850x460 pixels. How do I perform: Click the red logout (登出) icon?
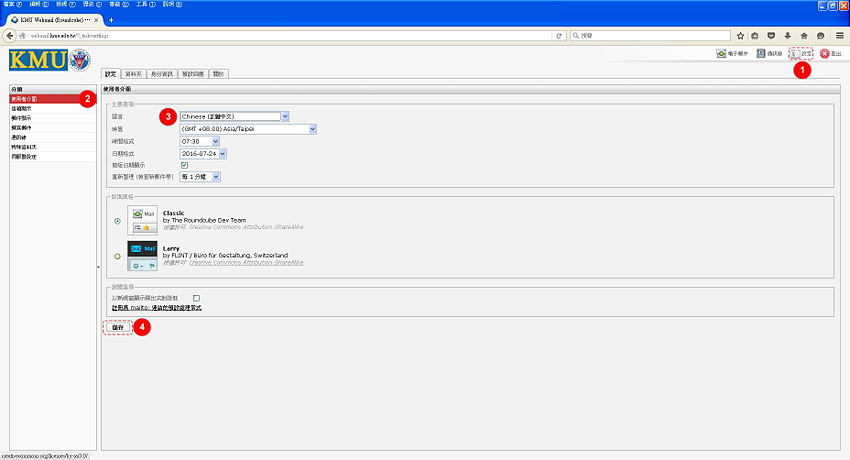825,53
